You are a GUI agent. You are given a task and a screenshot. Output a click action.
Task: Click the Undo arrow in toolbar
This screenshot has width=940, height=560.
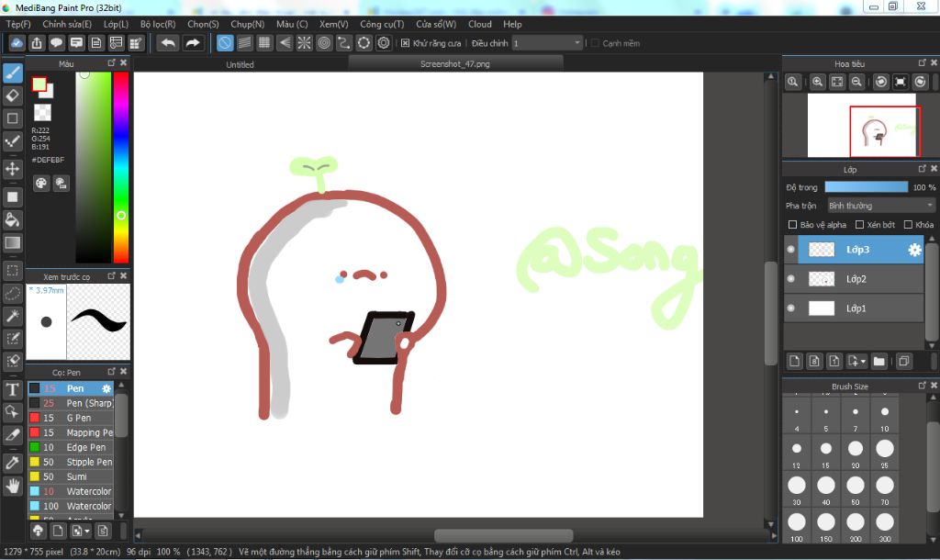click(x=168, y=43)
